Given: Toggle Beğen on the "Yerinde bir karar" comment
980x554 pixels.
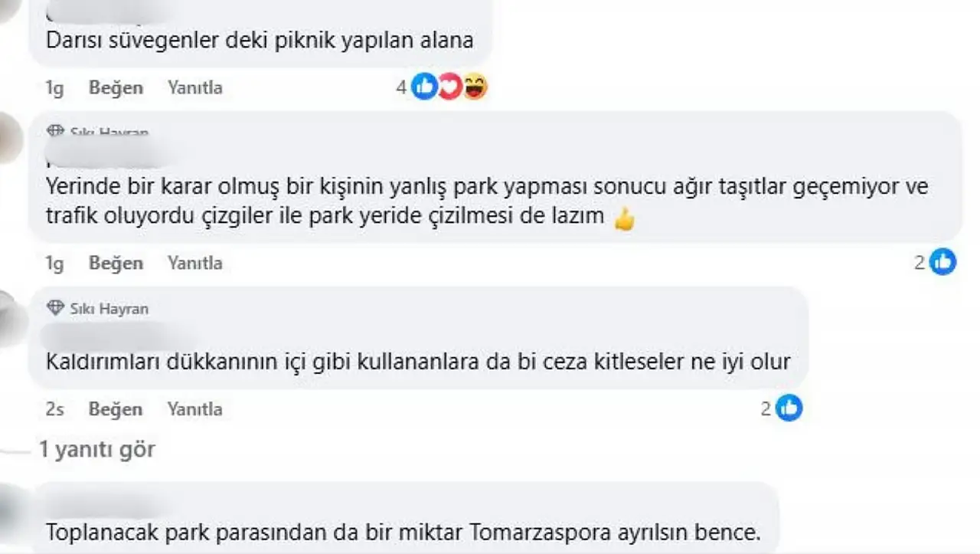Looking at the screenshot, I should point(116,263).
